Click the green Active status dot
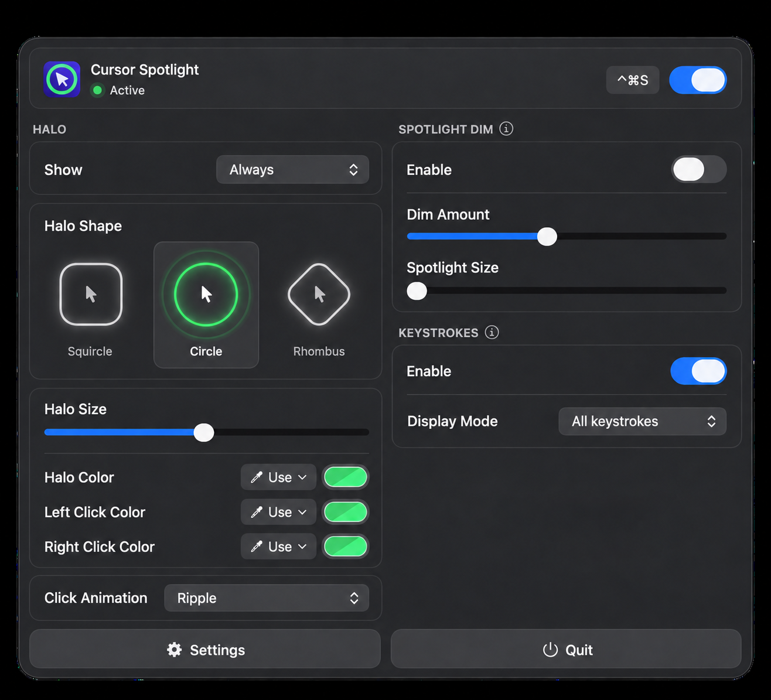The image size is (771, 700). click(98, 90)
